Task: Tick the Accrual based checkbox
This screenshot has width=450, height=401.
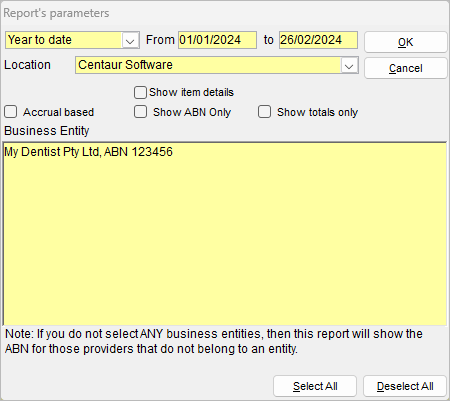Action: click(11, 112)
